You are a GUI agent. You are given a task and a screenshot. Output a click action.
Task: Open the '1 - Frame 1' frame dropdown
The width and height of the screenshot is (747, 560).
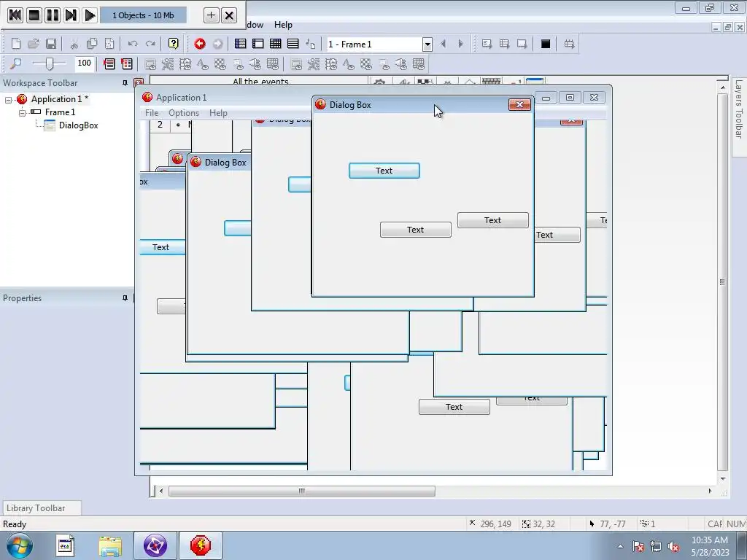(x=427, y=44)
